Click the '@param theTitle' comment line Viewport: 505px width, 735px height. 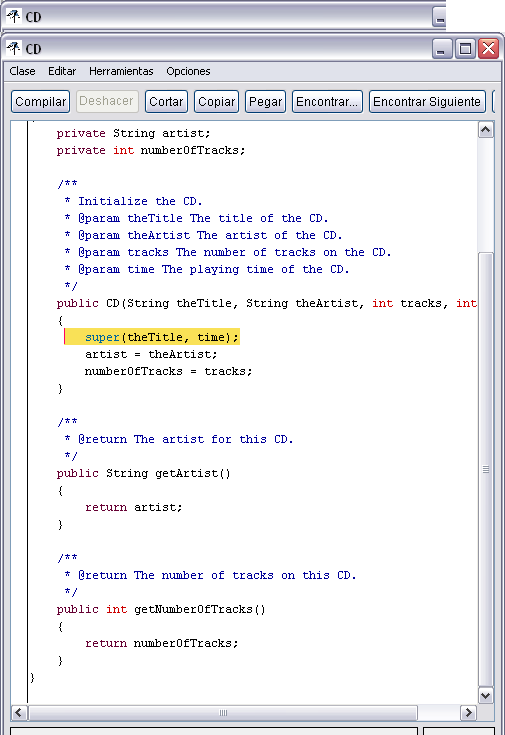coord(196,218)
